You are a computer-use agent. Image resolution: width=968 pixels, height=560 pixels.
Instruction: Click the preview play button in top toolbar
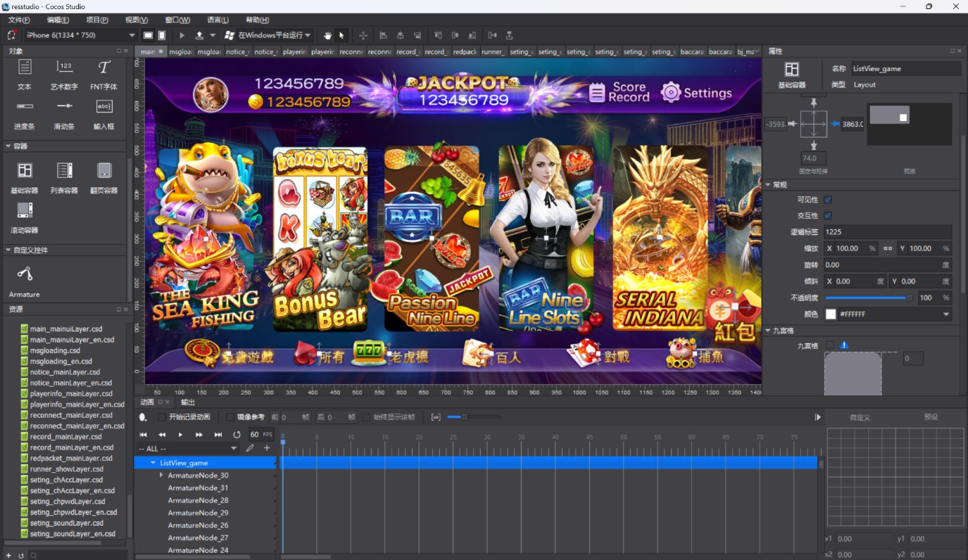[182, 35]
